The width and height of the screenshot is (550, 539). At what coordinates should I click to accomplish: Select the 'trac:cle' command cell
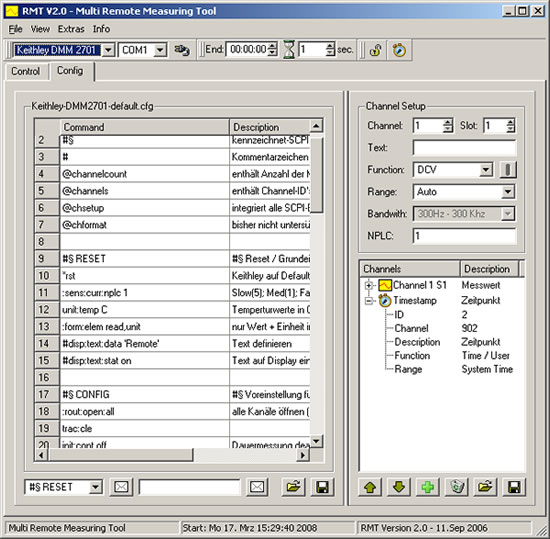(x=144, y=429)
